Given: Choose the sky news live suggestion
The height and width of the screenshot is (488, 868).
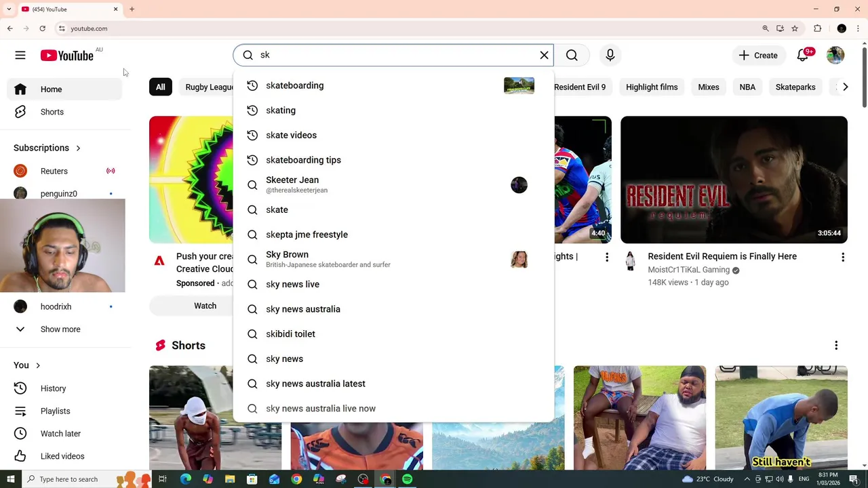Looking at the screenshot, I should pyautogui.click(x=393, y=284).
